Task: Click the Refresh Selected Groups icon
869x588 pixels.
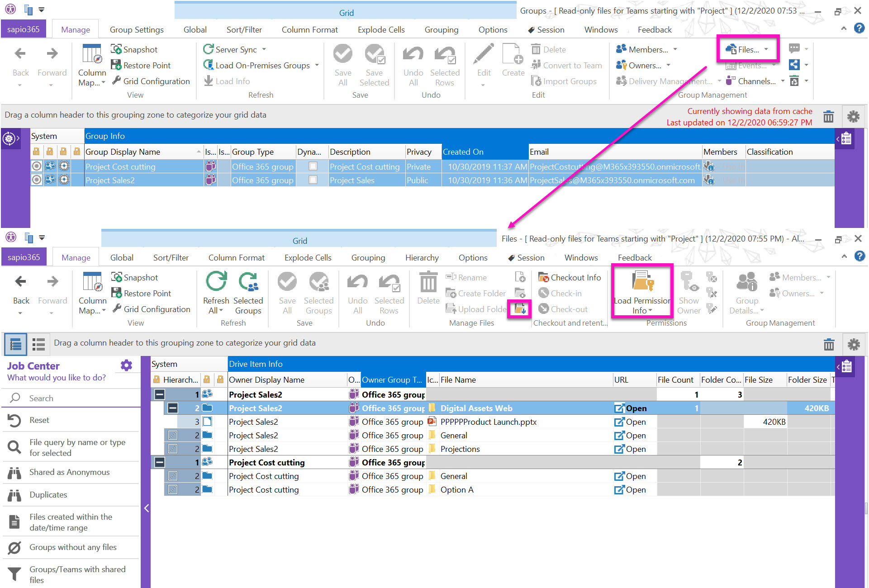Action: click(x=248, y=282)
